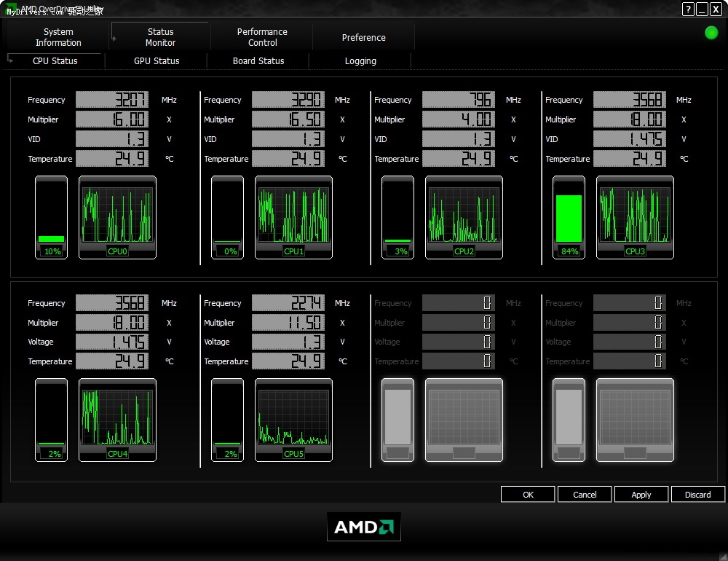This screenshot has width=728, height=561.
Task: Click the Cancel button
Action: click(585, 495)
